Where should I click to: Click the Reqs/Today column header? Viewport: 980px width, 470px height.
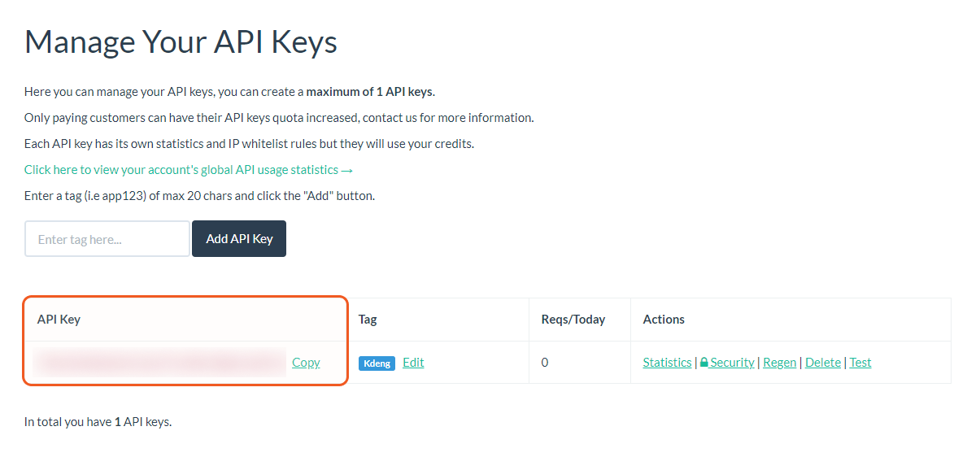click(573, 320)
